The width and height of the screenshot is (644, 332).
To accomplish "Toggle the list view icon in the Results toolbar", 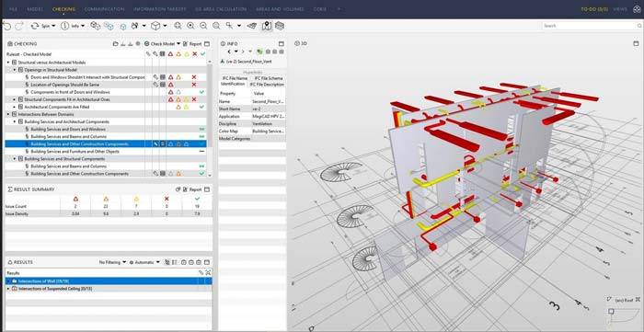I will (x=174, y=262).
